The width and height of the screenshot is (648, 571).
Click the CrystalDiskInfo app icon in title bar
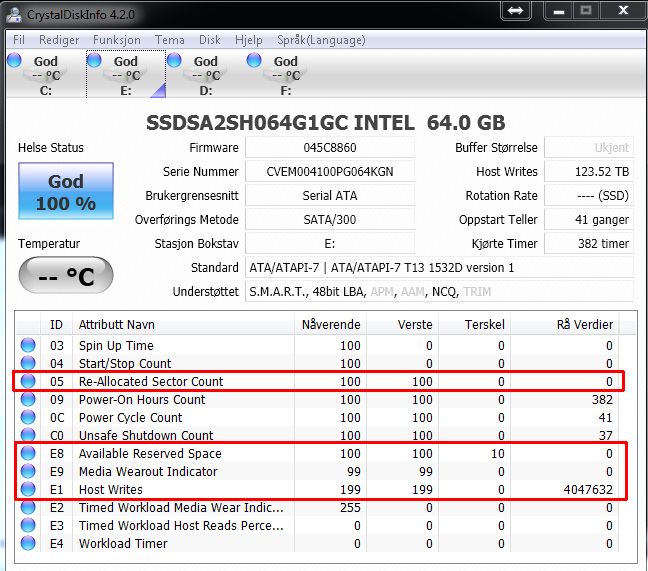point(14,14)
